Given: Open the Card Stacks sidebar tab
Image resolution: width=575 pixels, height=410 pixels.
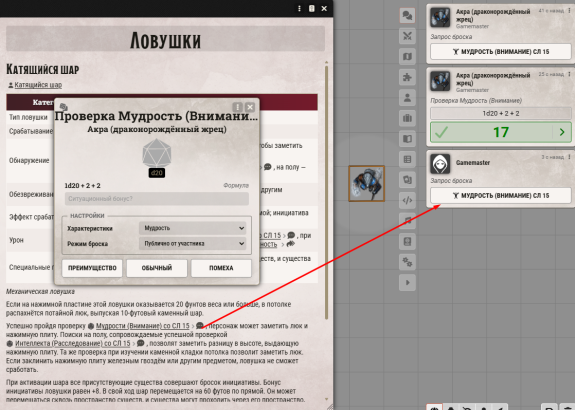Looking at the screenshot, I should pyautogui.click(x=407, y=180).
